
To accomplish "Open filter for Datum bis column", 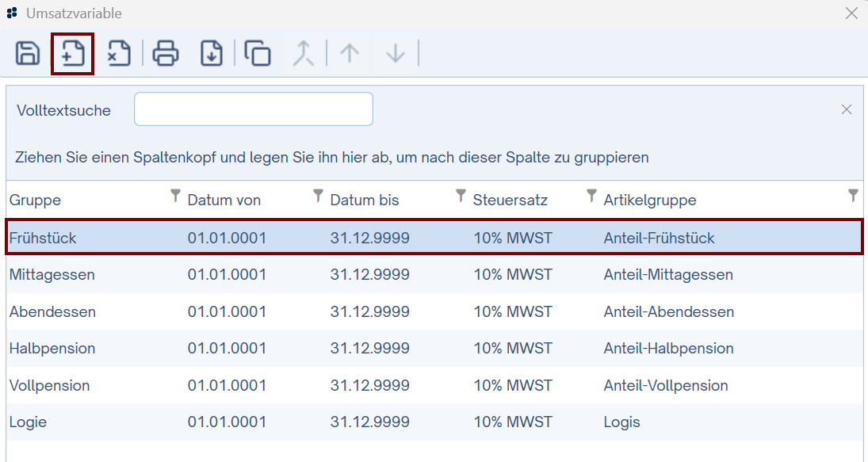I will (x=461, y=196).
